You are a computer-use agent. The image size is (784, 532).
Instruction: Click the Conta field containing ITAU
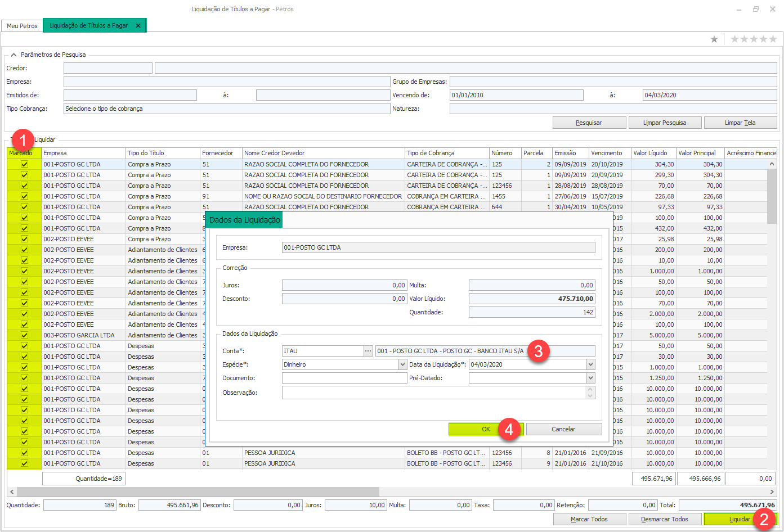[322, 351]
